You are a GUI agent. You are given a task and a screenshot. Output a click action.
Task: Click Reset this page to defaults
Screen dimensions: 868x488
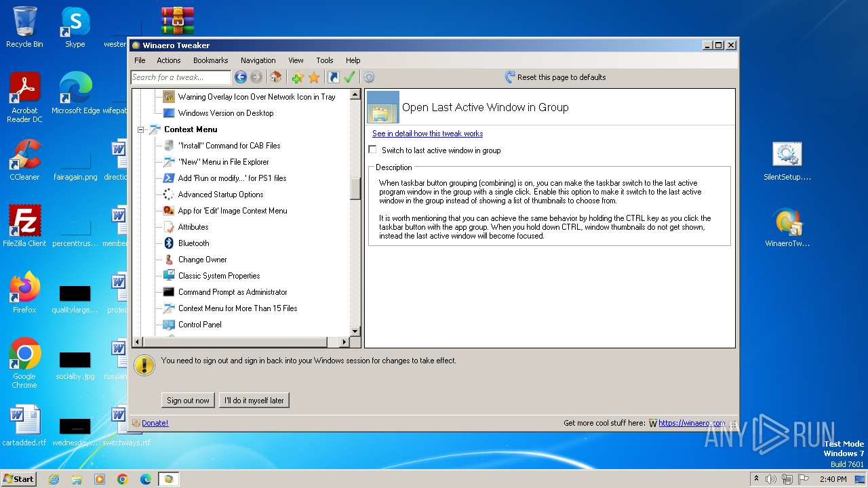point(561,77)
